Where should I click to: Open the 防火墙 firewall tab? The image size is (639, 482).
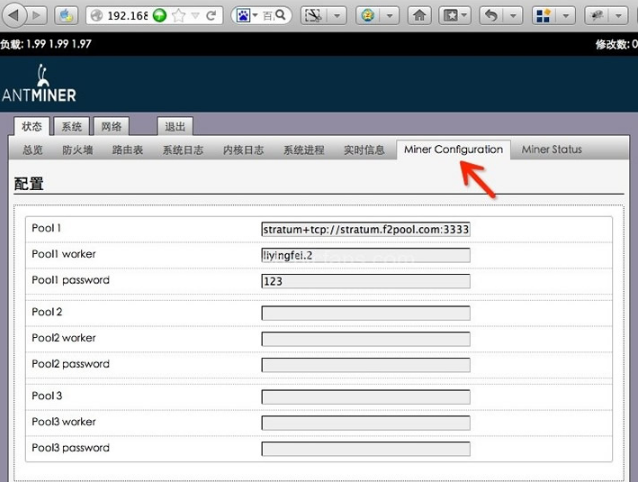click(77, 150)
